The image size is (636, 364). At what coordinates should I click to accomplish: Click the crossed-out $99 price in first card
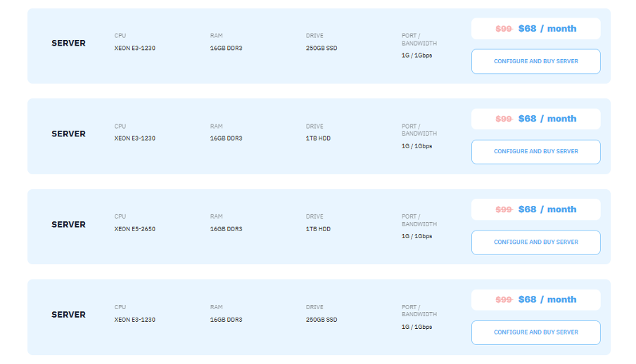pos(504,29)
